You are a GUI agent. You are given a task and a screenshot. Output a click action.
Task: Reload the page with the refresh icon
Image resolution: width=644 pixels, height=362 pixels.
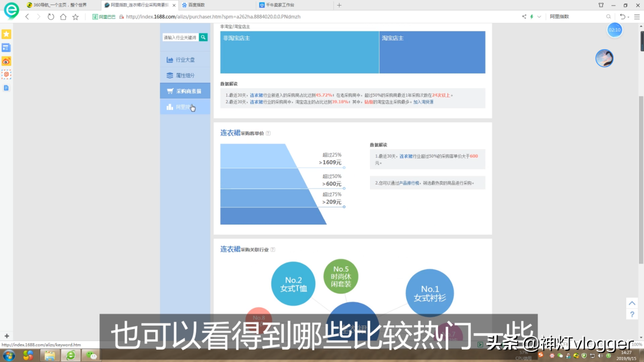[51, 17]
